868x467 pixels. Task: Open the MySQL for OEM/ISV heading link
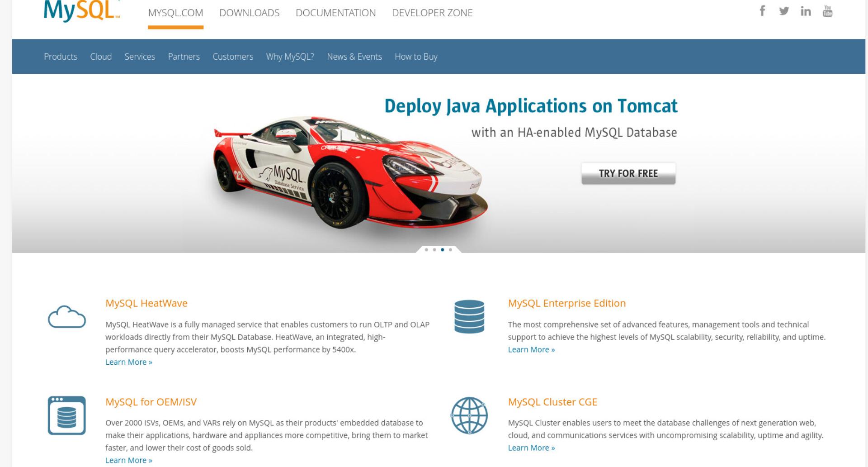pyautogui.click(x=151, y=402)
